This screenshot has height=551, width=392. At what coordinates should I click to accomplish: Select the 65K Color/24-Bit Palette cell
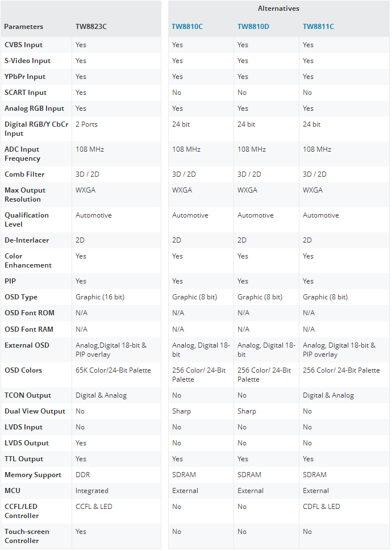[x=113, y=370]
